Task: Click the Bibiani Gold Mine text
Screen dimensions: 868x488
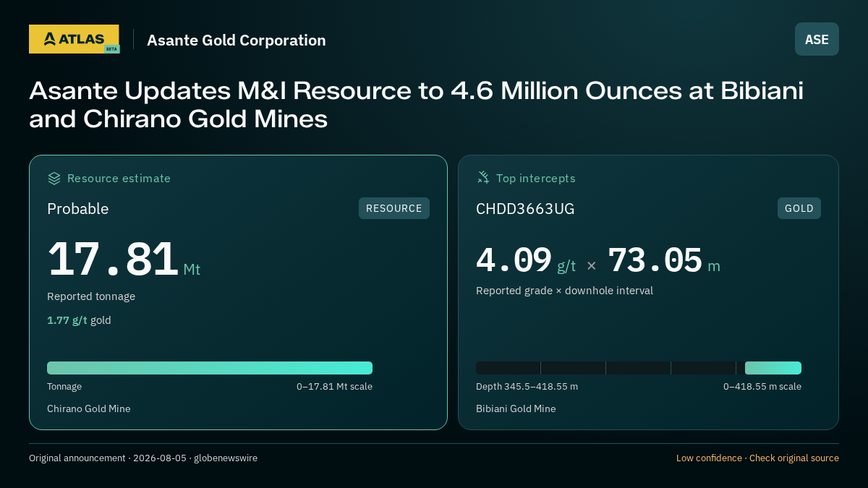Action: (x=516, y=409)
